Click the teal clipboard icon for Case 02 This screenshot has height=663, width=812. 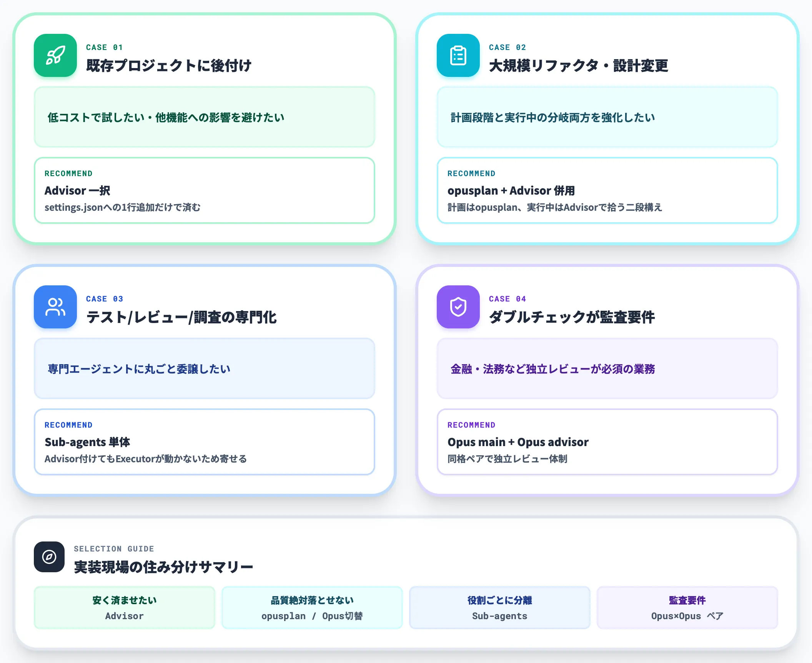(458, 55)
